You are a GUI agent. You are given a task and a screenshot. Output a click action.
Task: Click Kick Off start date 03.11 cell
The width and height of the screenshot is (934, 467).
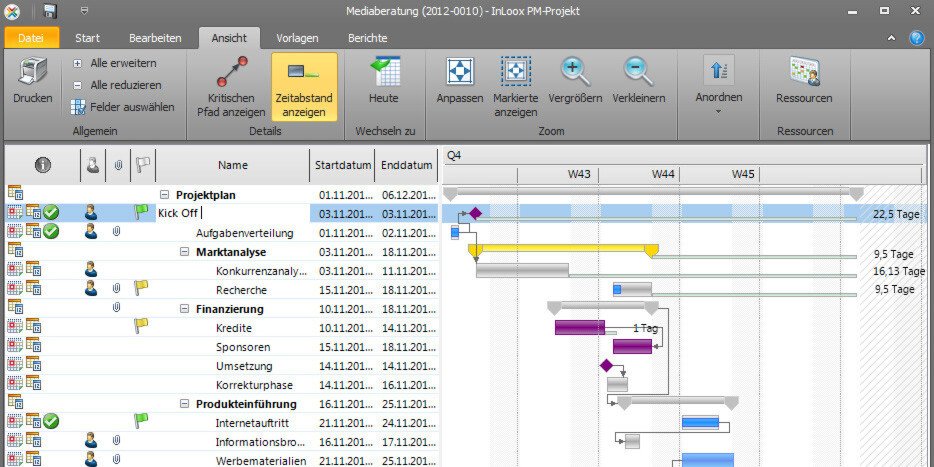pos(344,214)
